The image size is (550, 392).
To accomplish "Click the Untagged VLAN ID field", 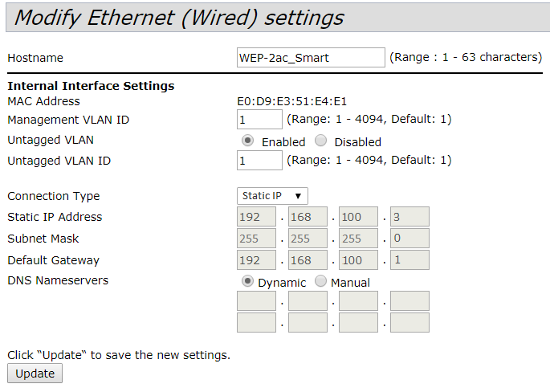I will pyautogui.click(x=259, y=161).
